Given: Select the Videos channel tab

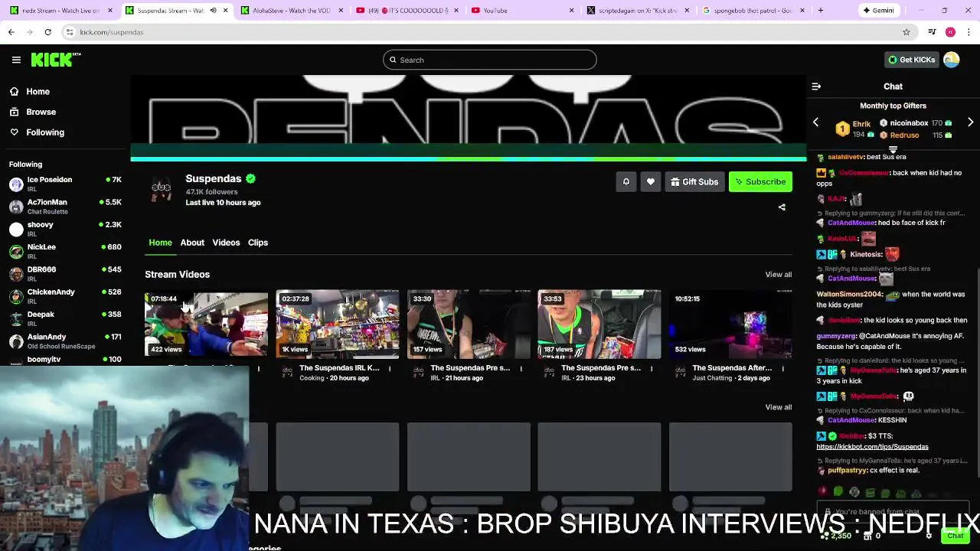Looking at the screenshot, I should 226,243.
